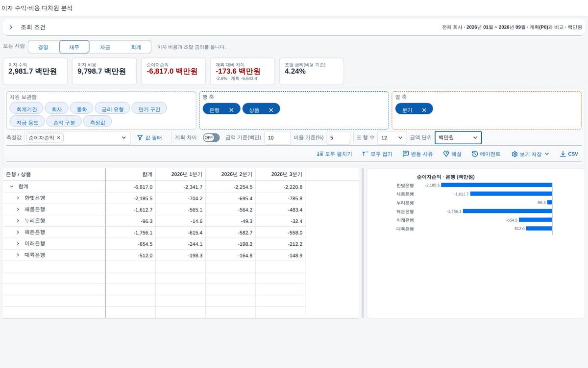Remove 분기 chip from column axis
The width and height of the screenshot is (588, 368).
(424, 110)
